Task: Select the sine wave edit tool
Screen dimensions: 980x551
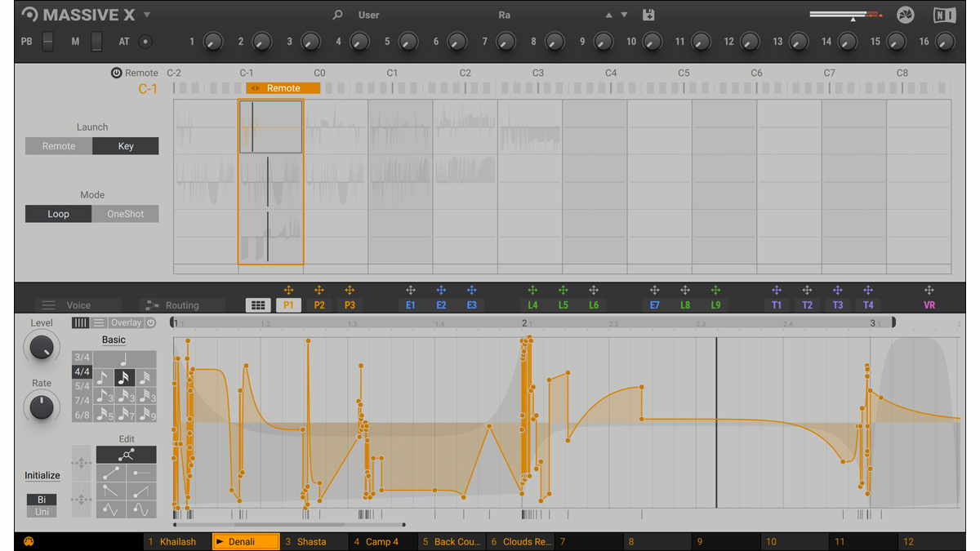Action: (141, 509)
